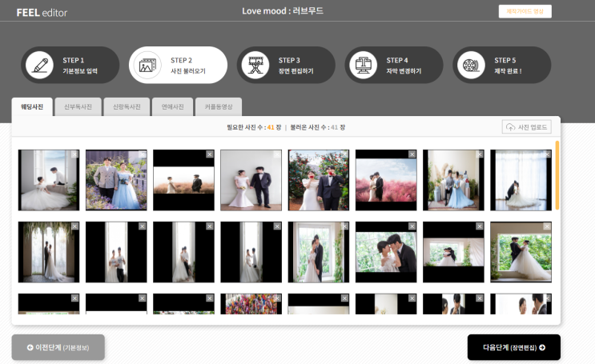This screenshot has height=364, width=595.
Task: Select the blue dress garden couple thumbnail
Action: point(116,180)
